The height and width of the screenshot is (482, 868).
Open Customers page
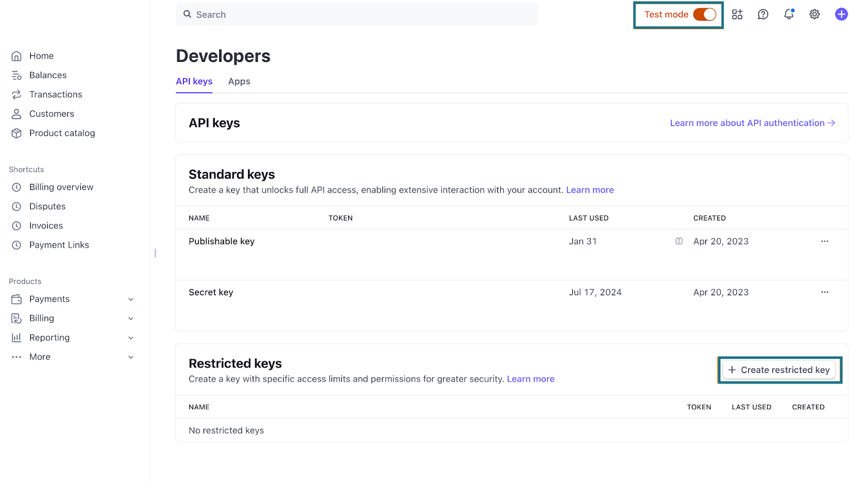(x=52, y=114)
